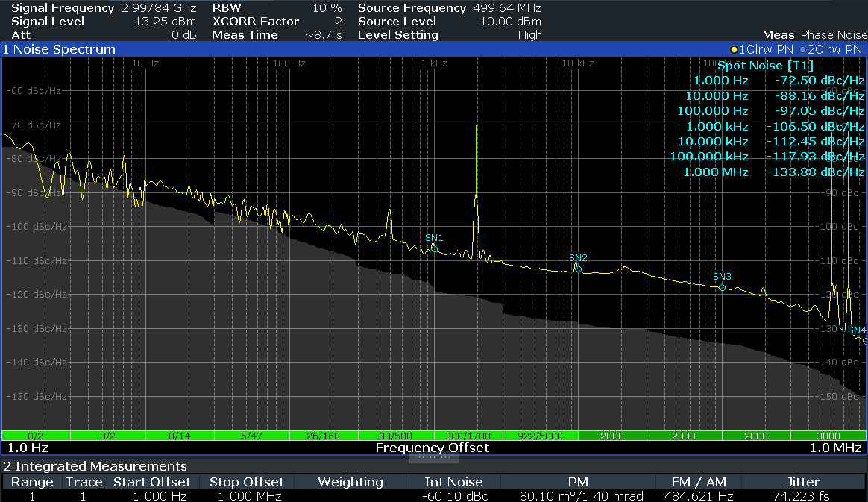Click the Level Setting High value

(x=529, y=35)
